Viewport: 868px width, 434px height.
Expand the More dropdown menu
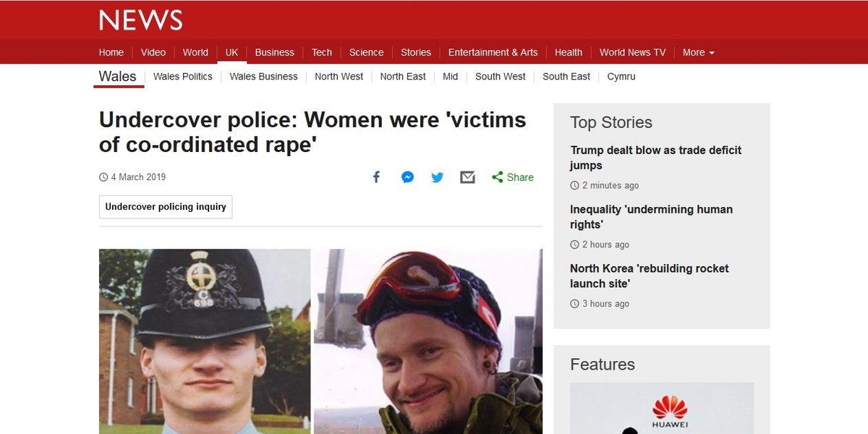(x=698, y=52)
